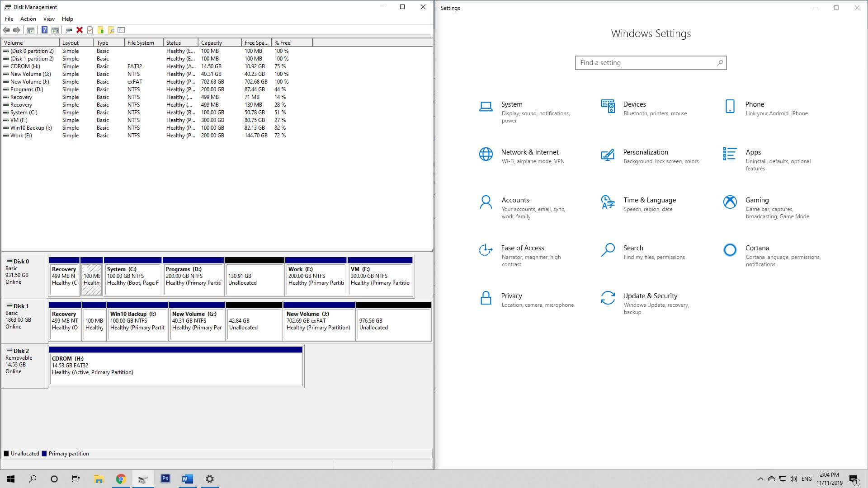Screen dimensions: 868x488
Task: Open the Action menu
Action: [x=28, y=19]
